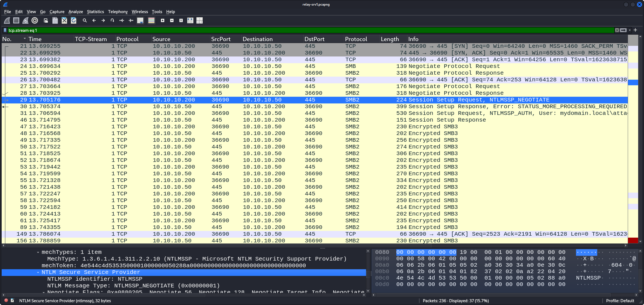This screenshot has width=644, height=305.
Task: Sort by the No. column header
Action: [14, 39]
